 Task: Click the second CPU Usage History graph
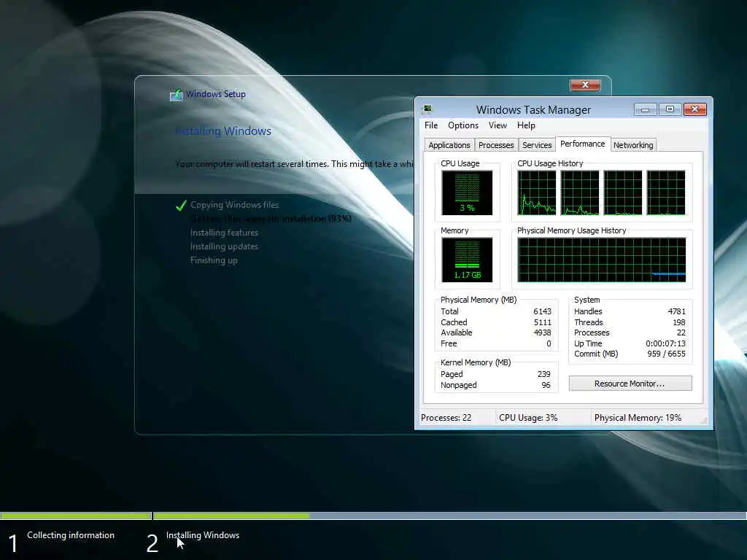pos(580,192)
